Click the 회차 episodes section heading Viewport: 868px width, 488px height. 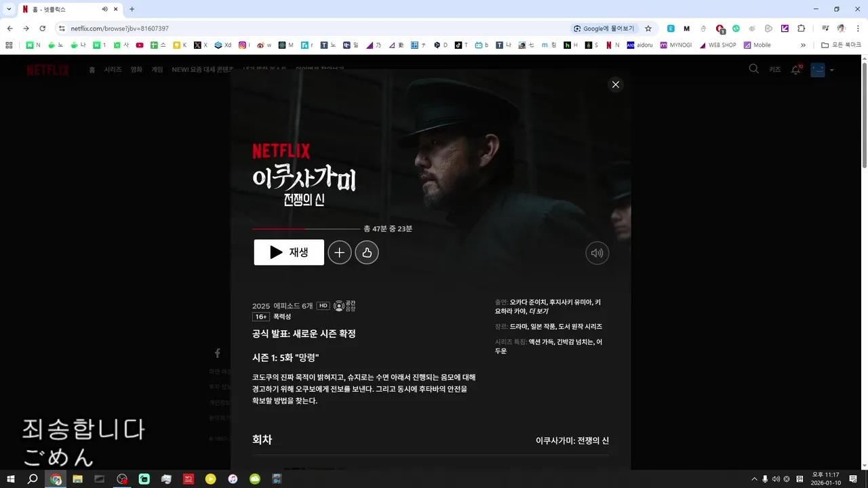[262, 440]
